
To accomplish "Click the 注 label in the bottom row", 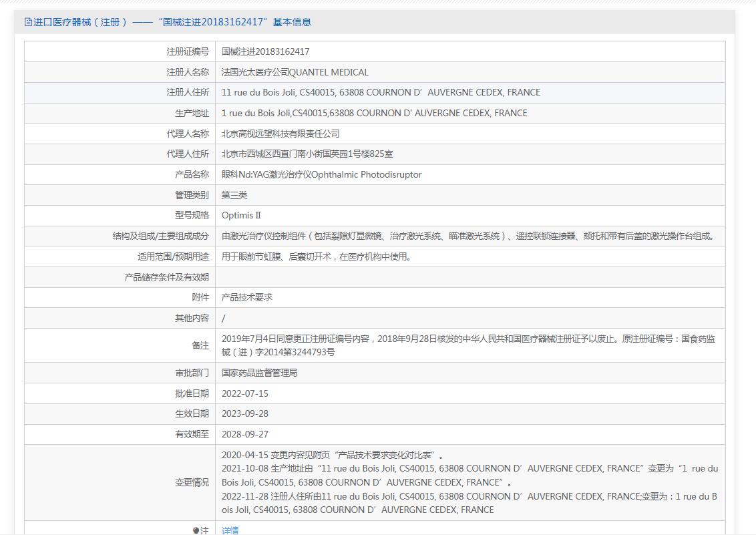I will [x=201, y=531].
